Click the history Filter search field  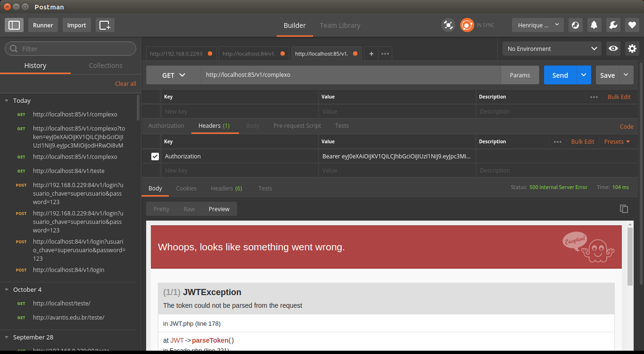70,49
